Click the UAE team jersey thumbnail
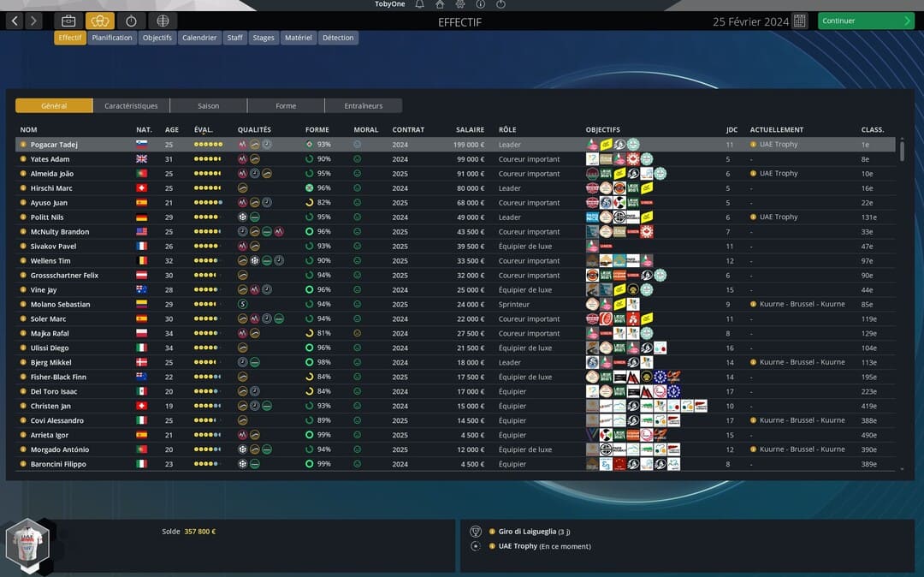 (27, 546)
